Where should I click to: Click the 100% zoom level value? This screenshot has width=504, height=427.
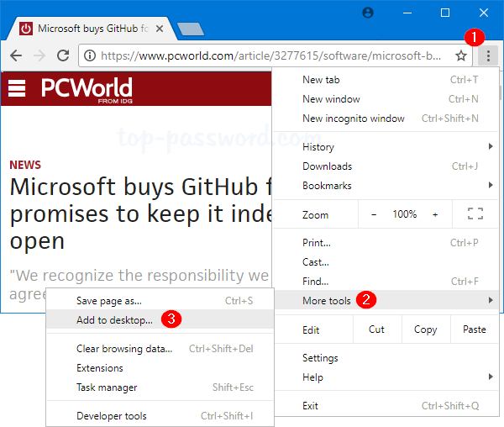(x=404, y=214)
